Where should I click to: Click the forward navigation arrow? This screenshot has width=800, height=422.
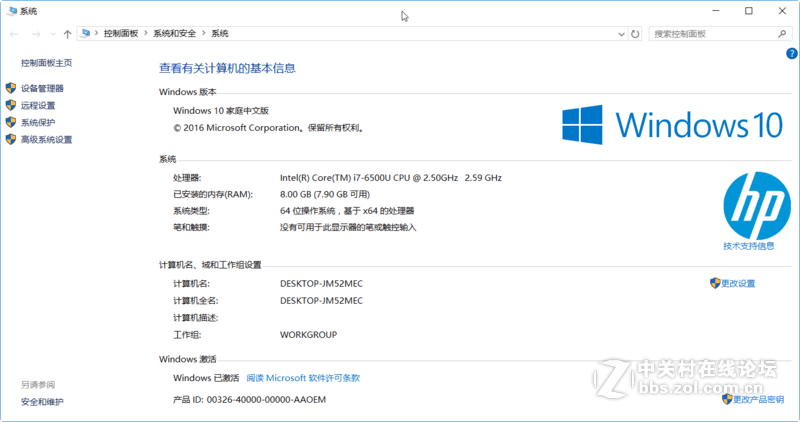pyautogui.click(x=36, y=34)
